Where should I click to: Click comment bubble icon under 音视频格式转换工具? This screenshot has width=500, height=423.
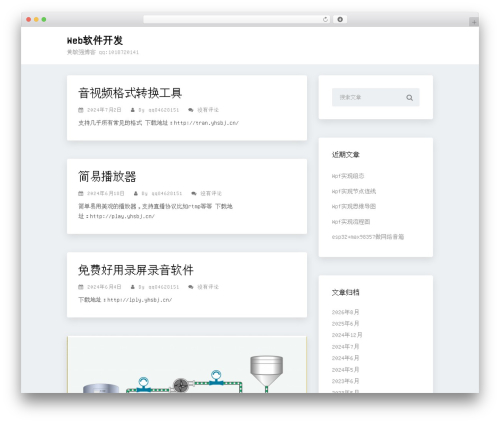[191, 110]
